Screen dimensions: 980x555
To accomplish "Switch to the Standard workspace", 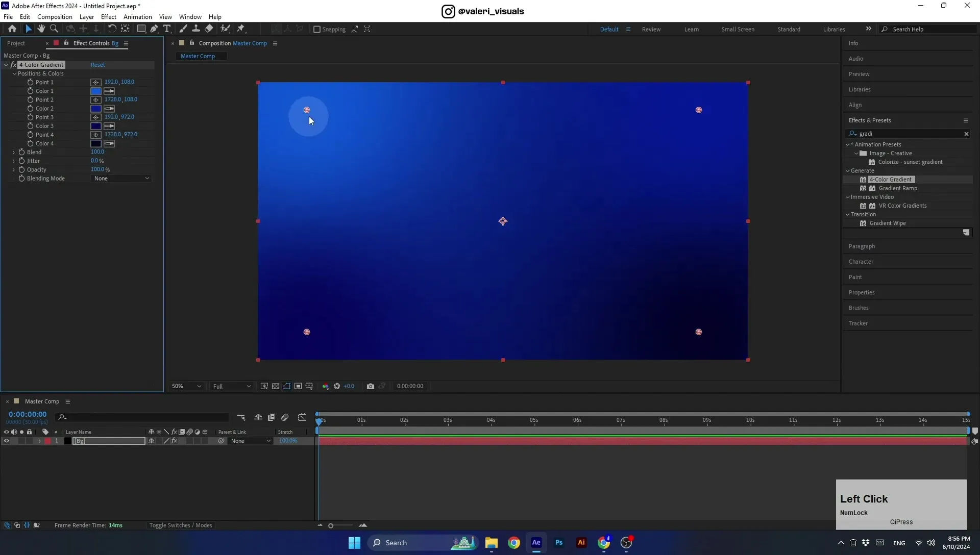I will click(x=789, y=29).
